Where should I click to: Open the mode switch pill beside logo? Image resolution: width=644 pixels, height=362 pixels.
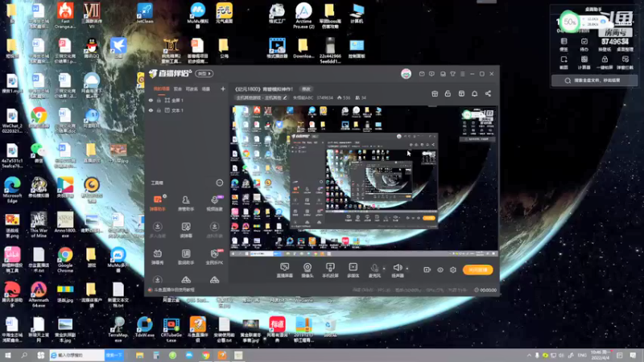pos(204,73)
